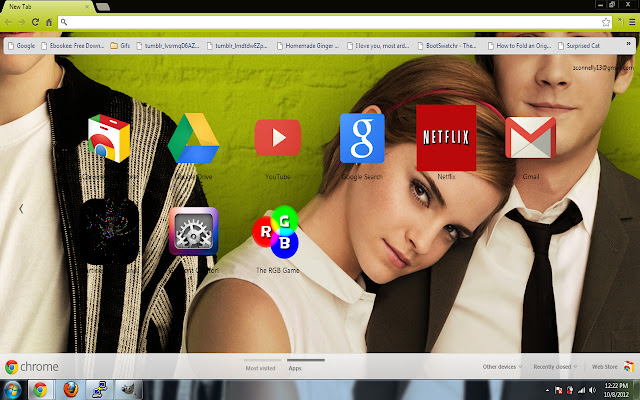640x400 pixels.
Task: Open the Surprised Cat bookmark
Action: 579,46
